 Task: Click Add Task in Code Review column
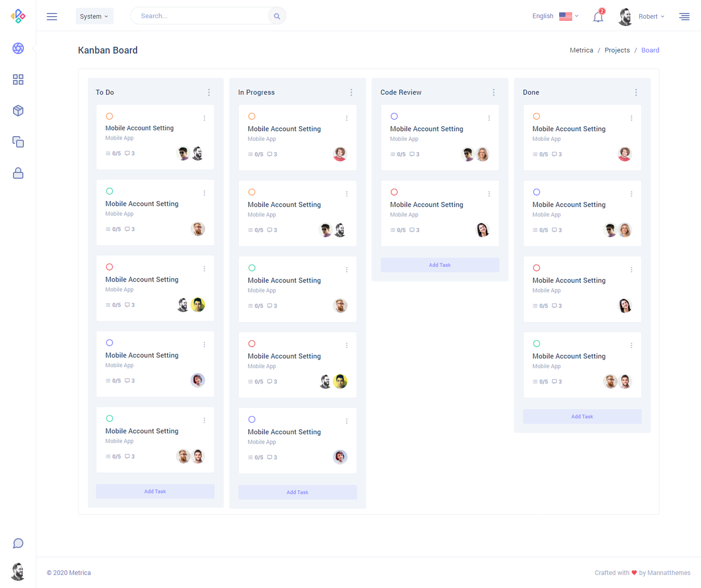[x=440, y=265]
